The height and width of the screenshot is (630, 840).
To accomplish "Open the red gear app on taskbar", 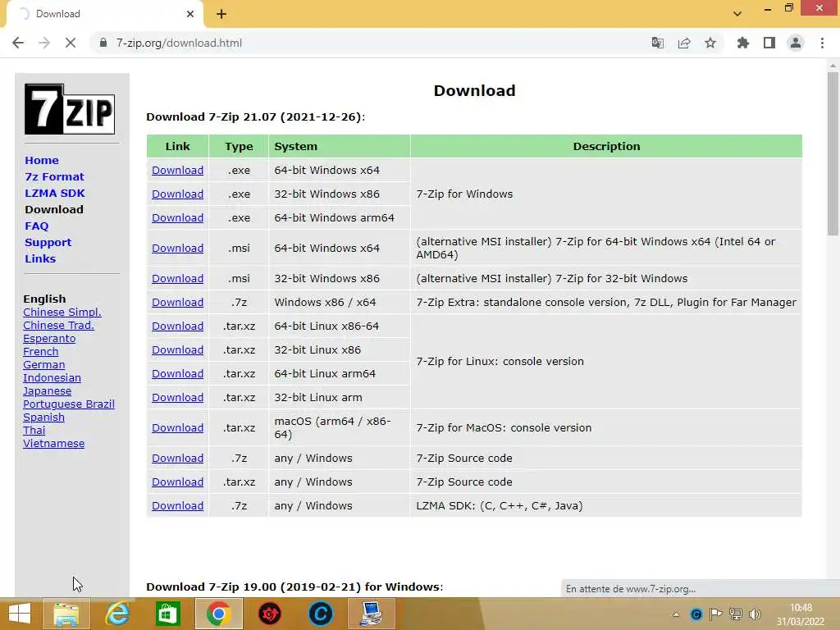I will coord(269,614).
